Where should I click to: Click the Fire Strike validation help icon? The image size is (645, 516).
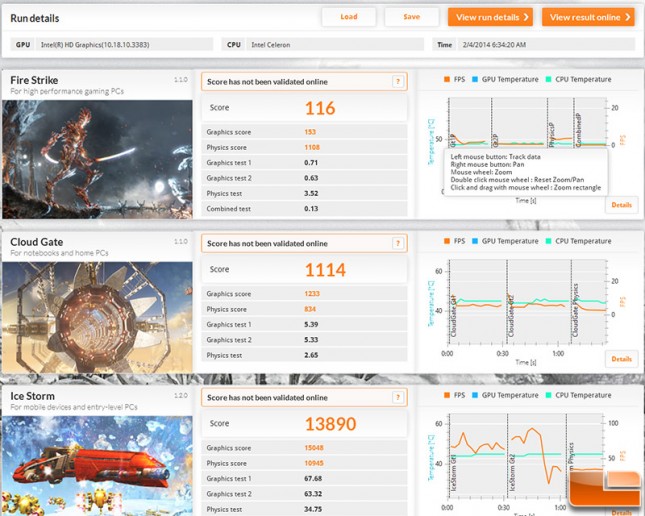pos(398,81)
